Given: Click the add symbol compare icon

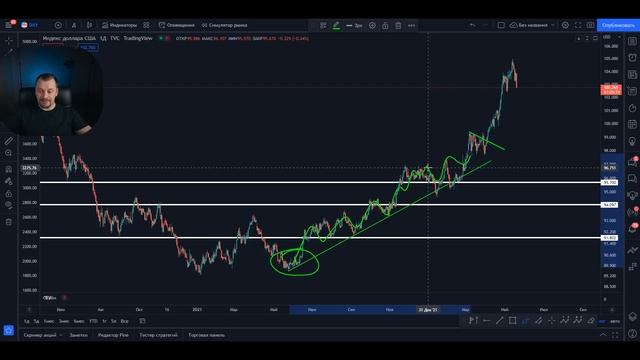Looking at the screenshot, I should click(x=58, y=25).
